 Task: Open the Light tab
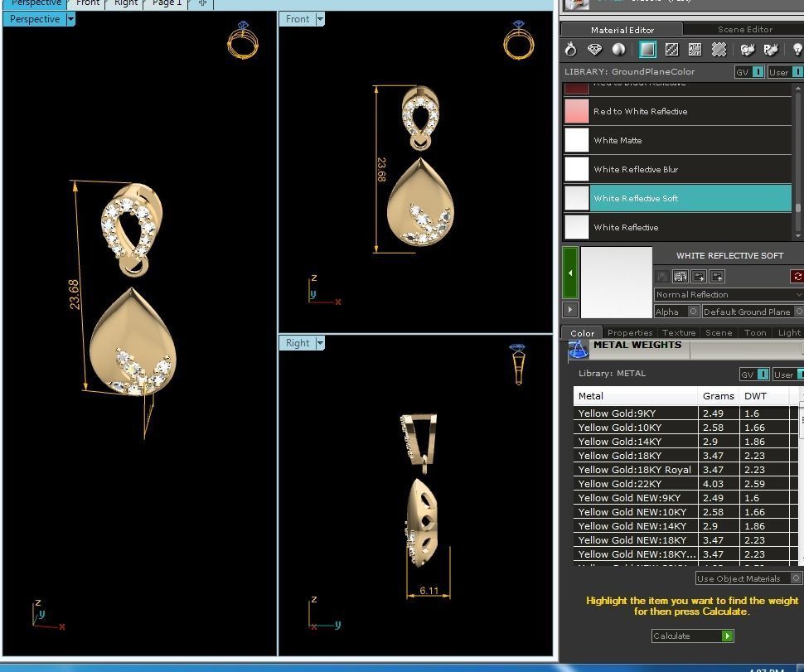(x=788, y=332)
